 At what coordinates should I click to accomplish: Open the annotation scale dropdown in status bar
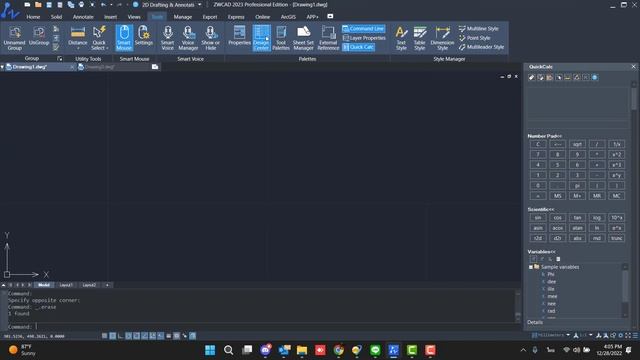[x=591, y=335]
